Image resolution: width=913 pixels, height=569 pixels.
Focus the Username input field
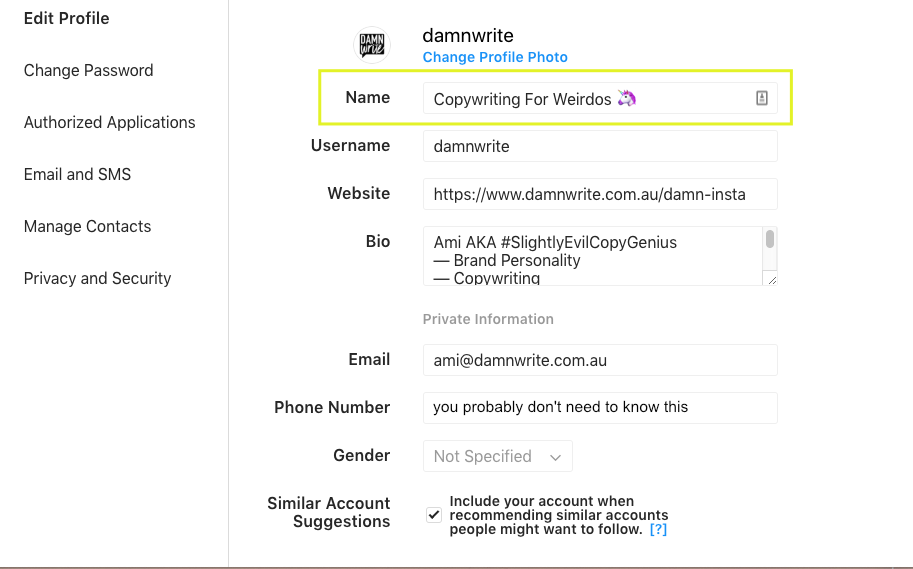click(600, 146)
